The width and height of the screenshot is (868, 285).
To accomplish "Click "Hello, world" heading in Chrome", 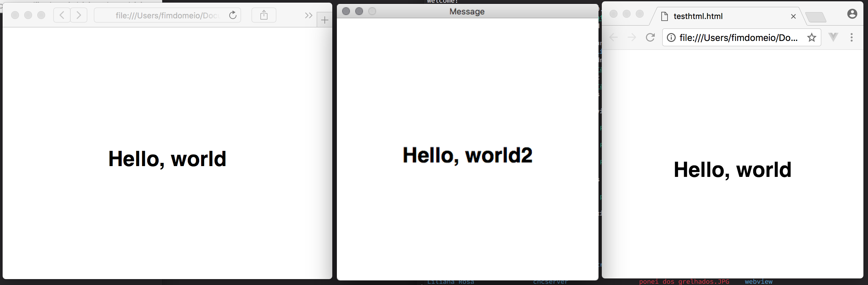I will [x=733, y=169].
